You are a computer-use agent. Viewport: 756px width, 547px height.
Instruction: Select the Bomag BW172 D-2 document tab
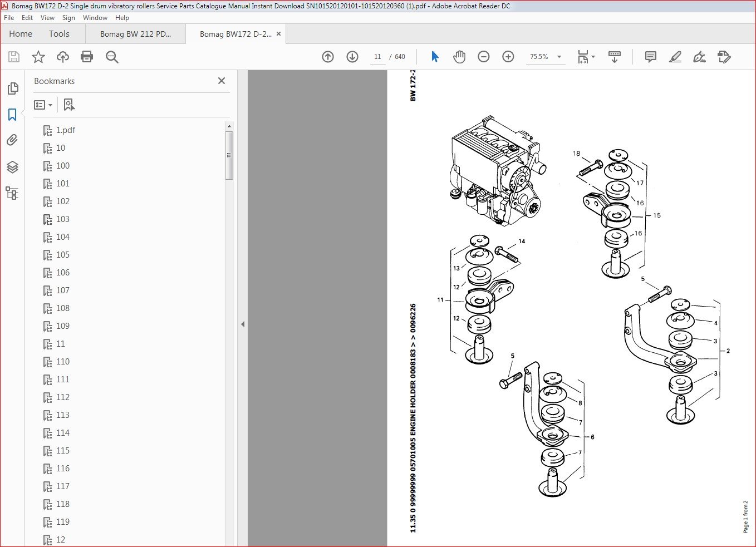(x=235, y=34)
